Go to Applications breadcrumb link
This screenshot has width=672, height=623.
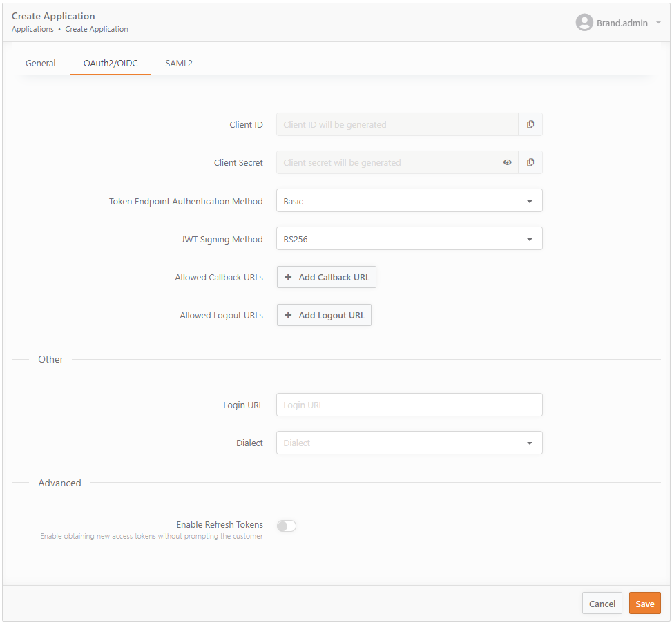pyautogui.click(x=32, y=29)
